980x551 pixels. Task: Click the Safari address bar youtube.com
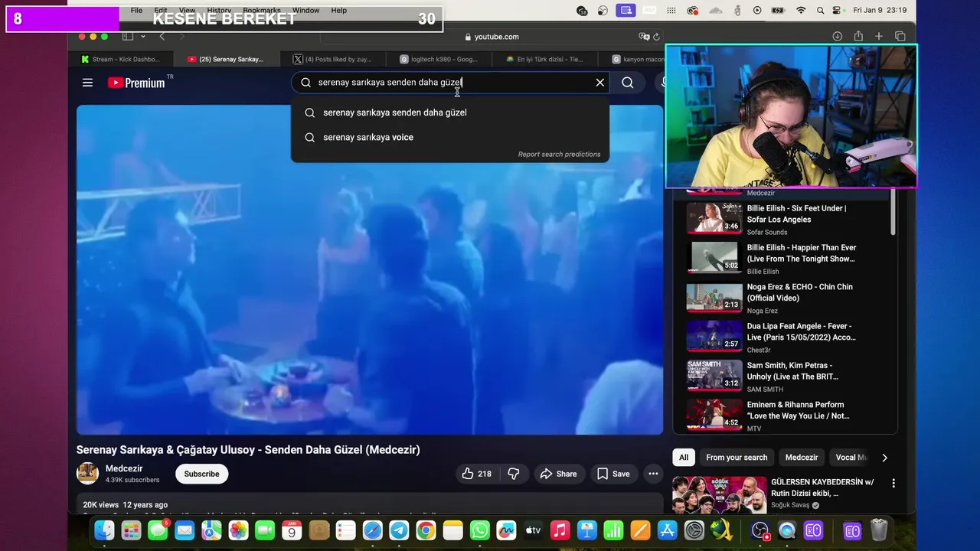tap(492, 37)
